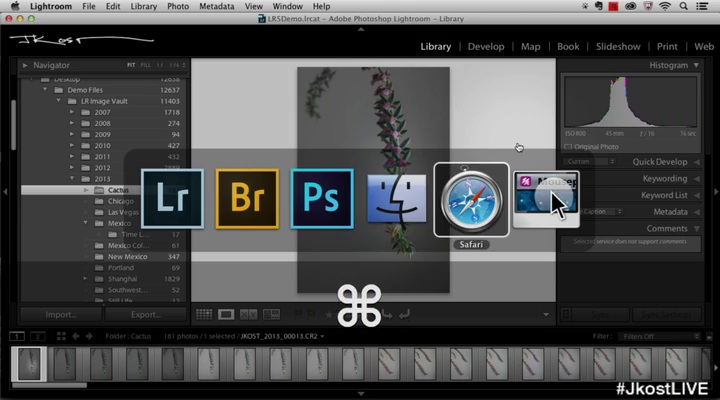Image resolution: width=720 pixels, height=400 pixels.
Task: Select first filmstrip thumbnail
Action: pyautogui.click(x=29, y=364)
